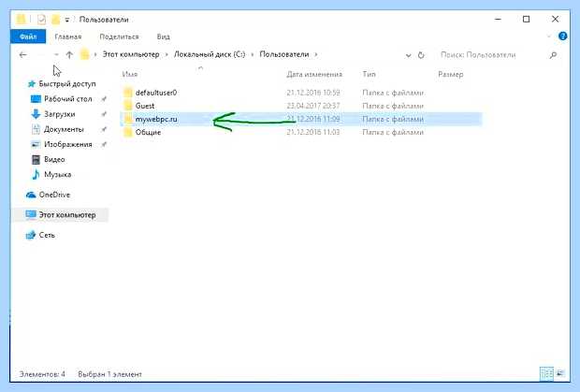Click the OneDrive cloud icon
Screen dimensions: 580x392
(31, 195)
